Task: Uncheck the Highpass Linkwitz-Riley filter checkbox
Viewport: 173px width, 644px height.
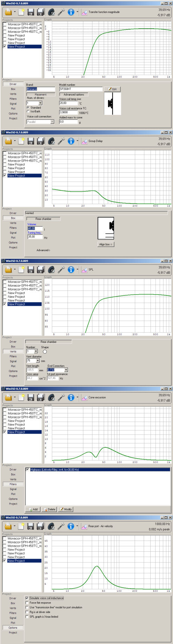Action: pyautogui.click(x=28, y=470)
